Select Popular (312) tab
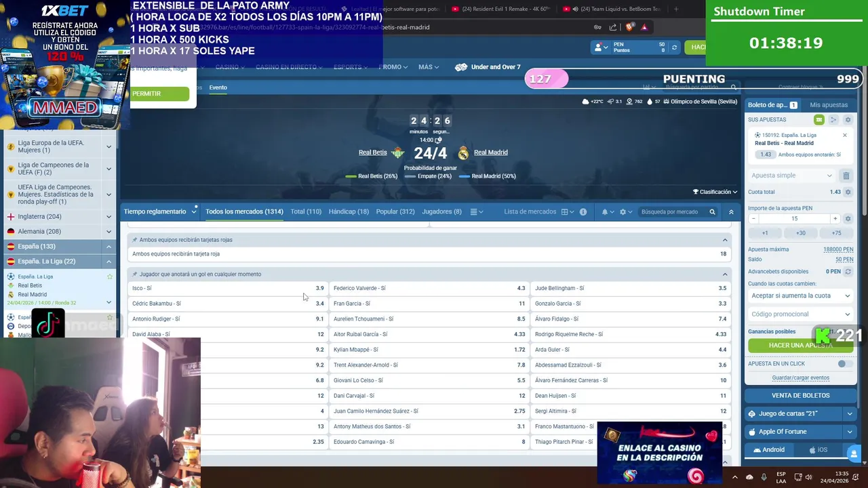 click(395, 211)
